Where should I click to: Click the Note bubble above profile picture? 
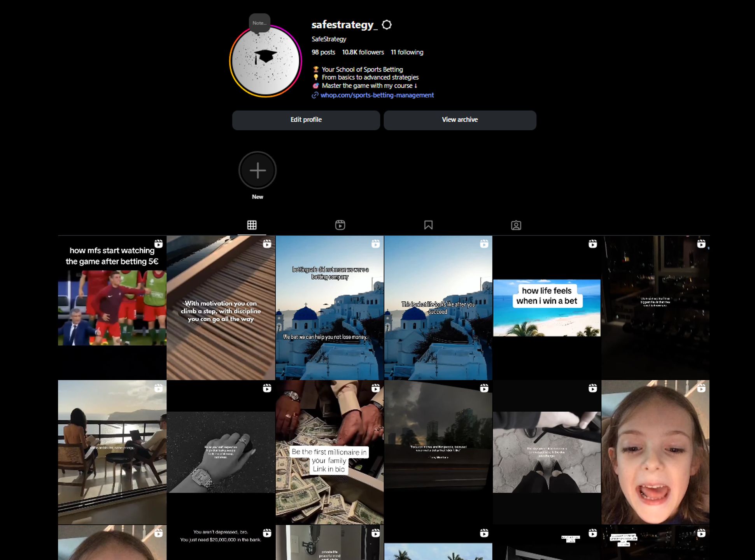click(x=259, y=23)
